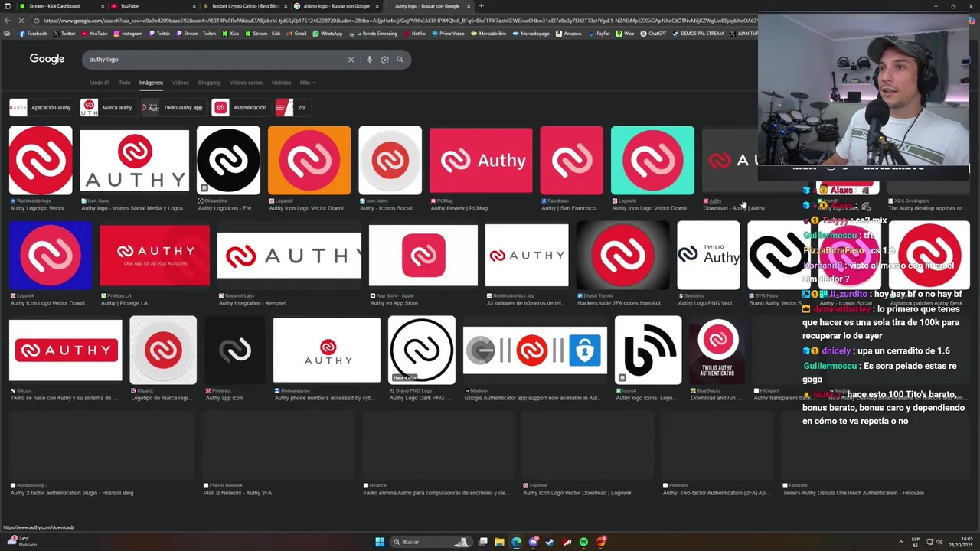The width and height of the screenshot is (980, 551).
Task: Open Steam from the taskbar
Action: pos(550,542)
